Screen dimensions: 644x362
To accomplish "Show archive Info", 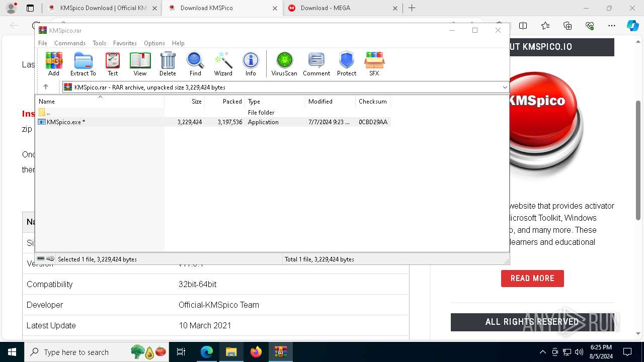I will click(251, 64).
